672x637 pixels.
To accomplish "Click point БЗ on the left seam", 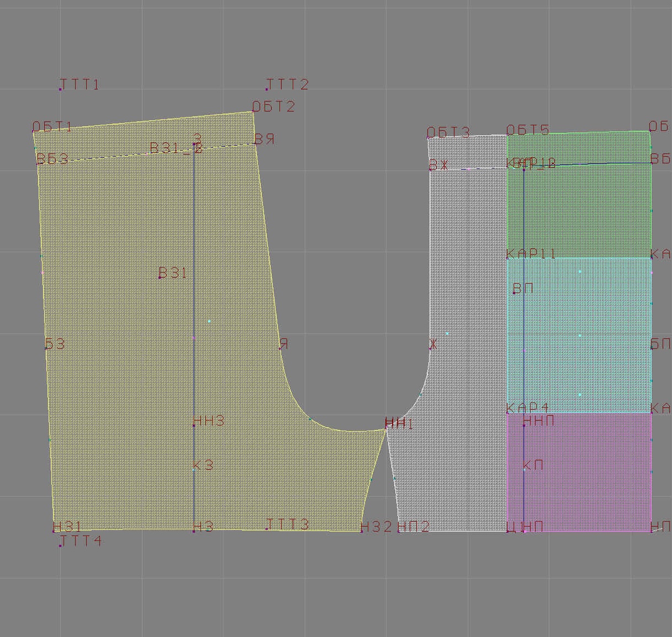I will coord(46,348).
